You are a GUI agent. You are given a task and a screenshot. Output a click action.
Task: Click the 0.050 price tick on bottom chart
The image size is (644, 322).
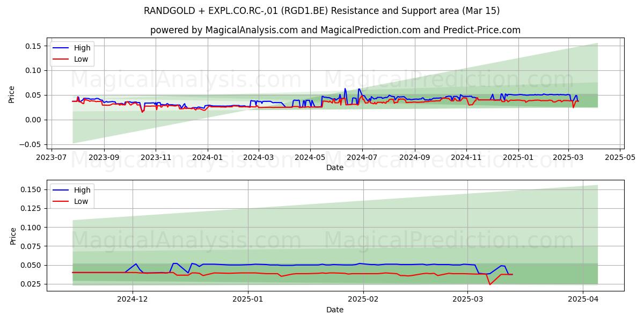(x=32, y=266)
